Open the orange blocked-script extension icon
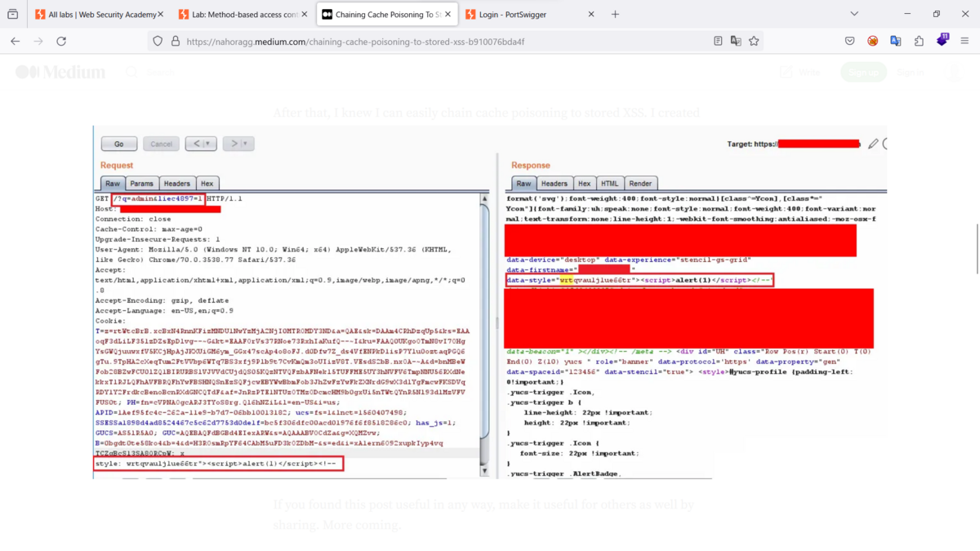The image size is (980, 551). coord(873,41)
